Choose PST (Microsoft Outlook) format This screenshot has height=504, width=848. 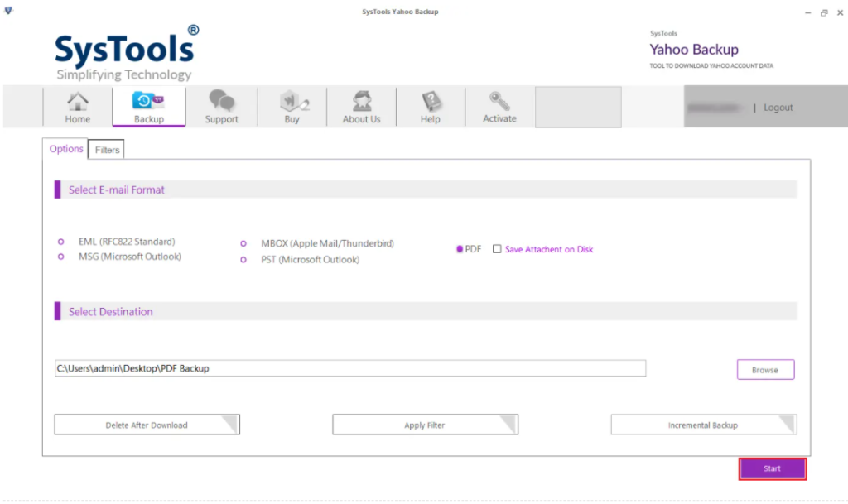(x=243, y=260)
